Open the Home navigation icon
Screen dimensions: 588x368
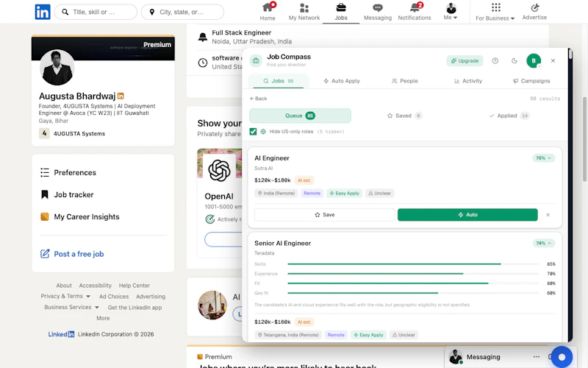(267, 7)
